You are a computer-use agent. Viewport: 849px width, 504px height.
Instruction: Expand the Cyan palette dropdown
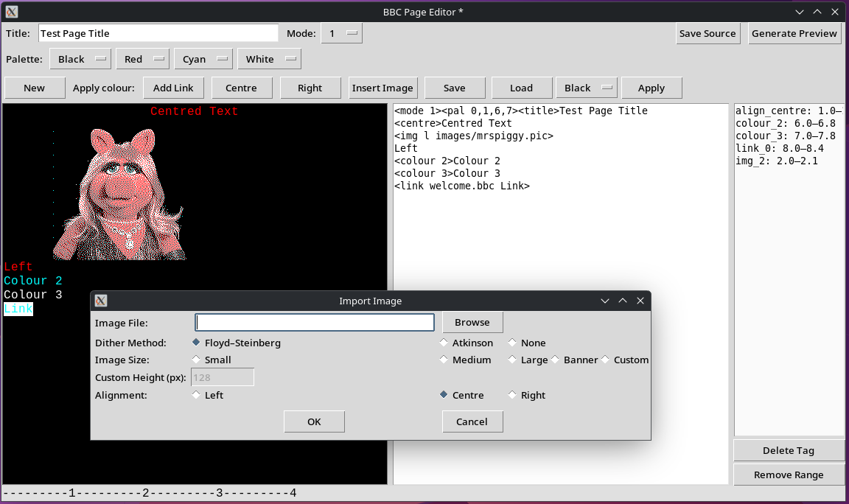point(203,60)
